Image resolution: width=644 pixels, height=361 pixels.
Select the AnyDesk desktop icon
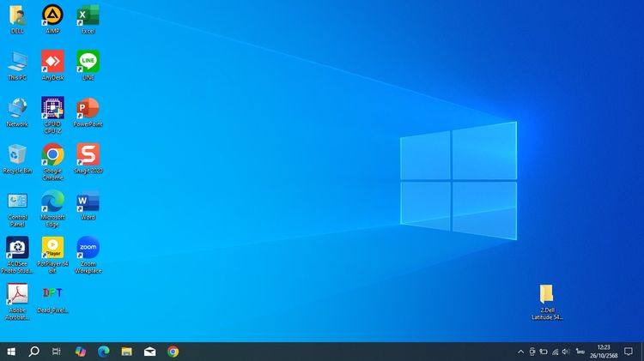point(52,62)
